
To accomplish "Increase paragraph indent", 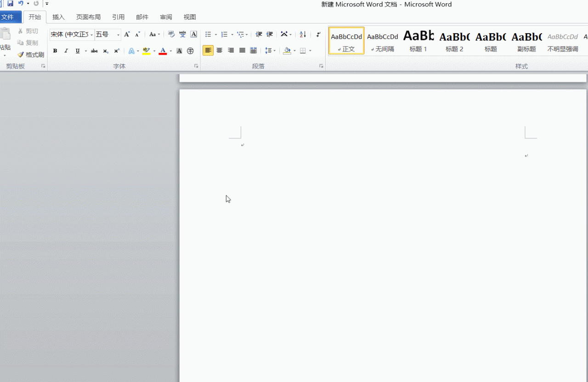I will tap(270, 34).
